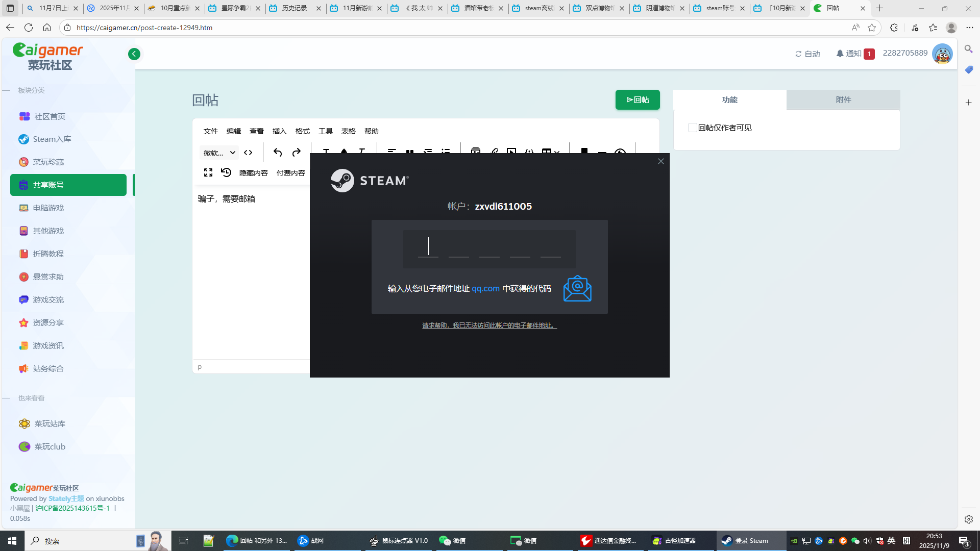Collapse the sidebar with green arrow
The width and height of the screenshot is (980, 551).
(134, 54)
